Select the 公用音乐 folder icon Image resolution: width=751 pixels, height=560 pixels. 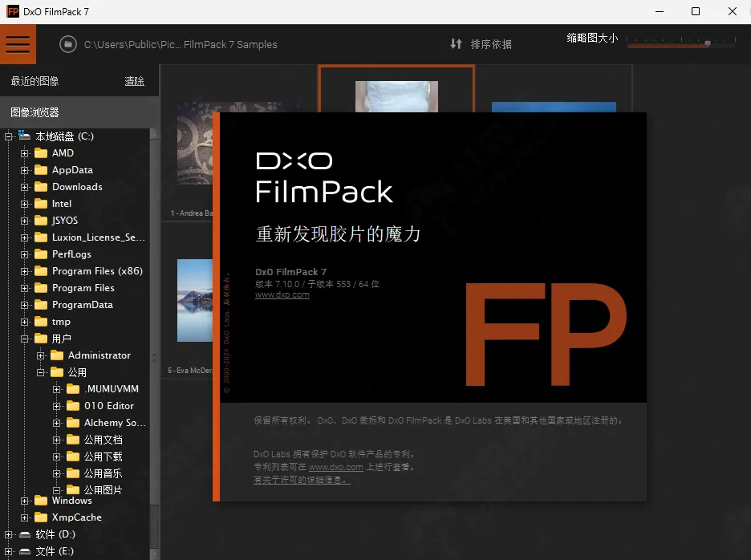(x=73, y=474)
